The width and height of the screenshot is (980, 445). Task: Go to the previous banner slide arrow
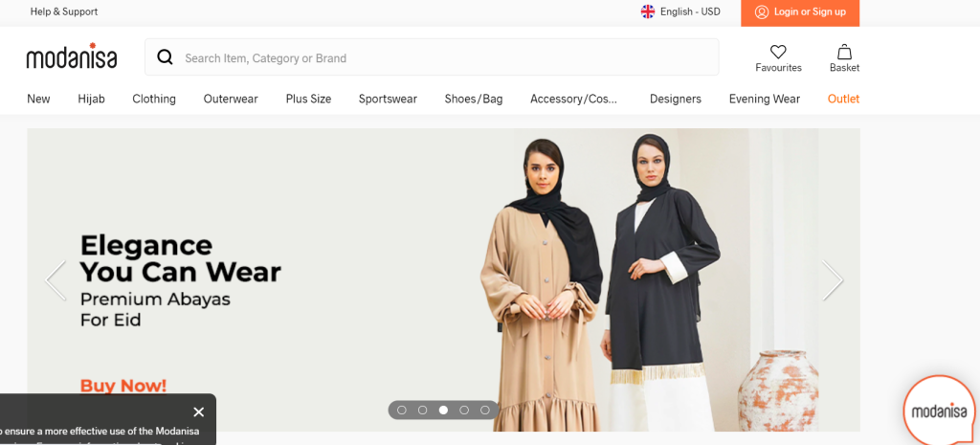[56, 280]
